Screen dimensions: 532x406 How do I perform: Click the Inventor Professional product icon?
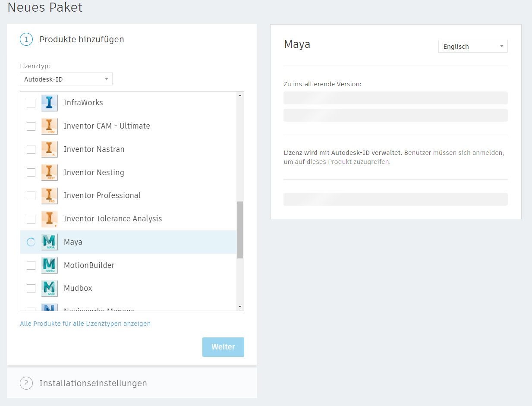(x=50, y=195)
